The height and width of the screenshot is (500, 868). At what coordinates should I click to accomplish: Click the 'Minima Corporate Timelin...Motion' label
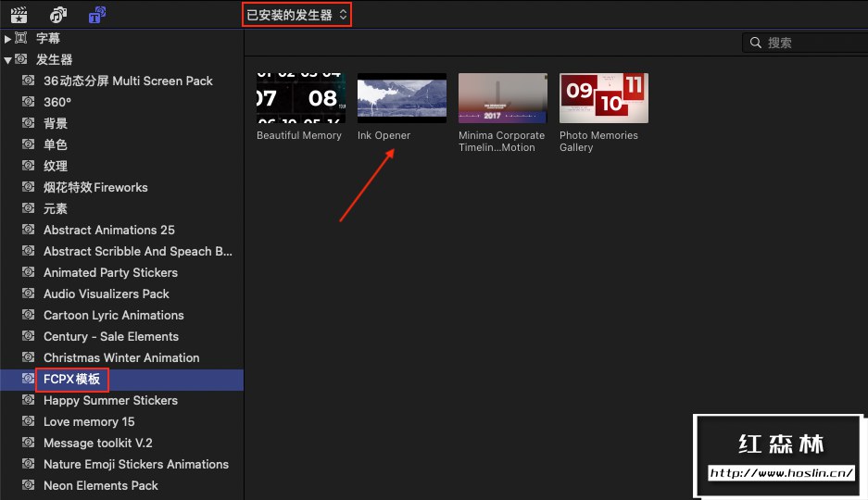tap(501, 142)
